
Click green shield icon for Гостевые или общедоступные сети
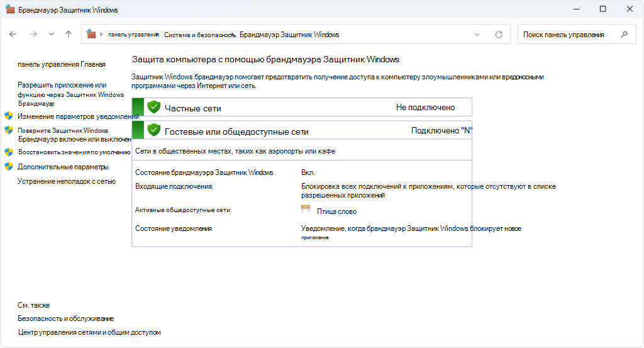click(153, 130)
